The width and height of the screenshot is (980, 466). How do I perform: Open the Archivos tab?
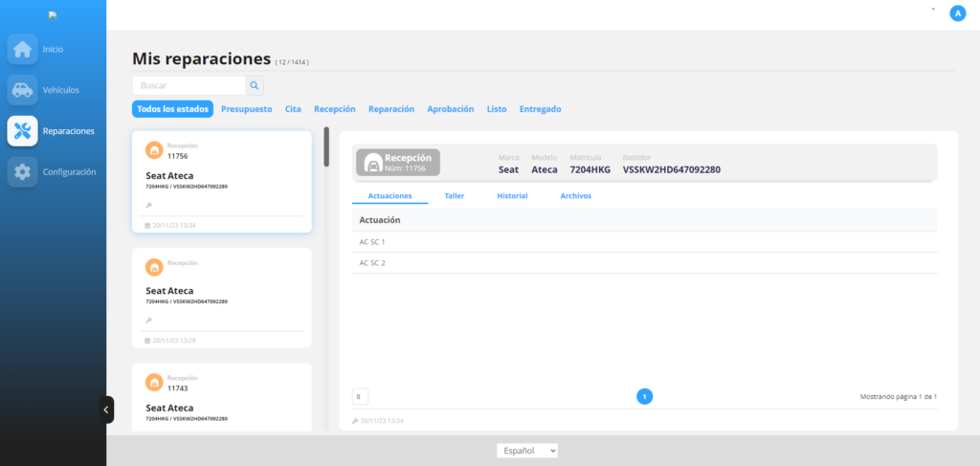pyautogui.click(x=575, y=195)
